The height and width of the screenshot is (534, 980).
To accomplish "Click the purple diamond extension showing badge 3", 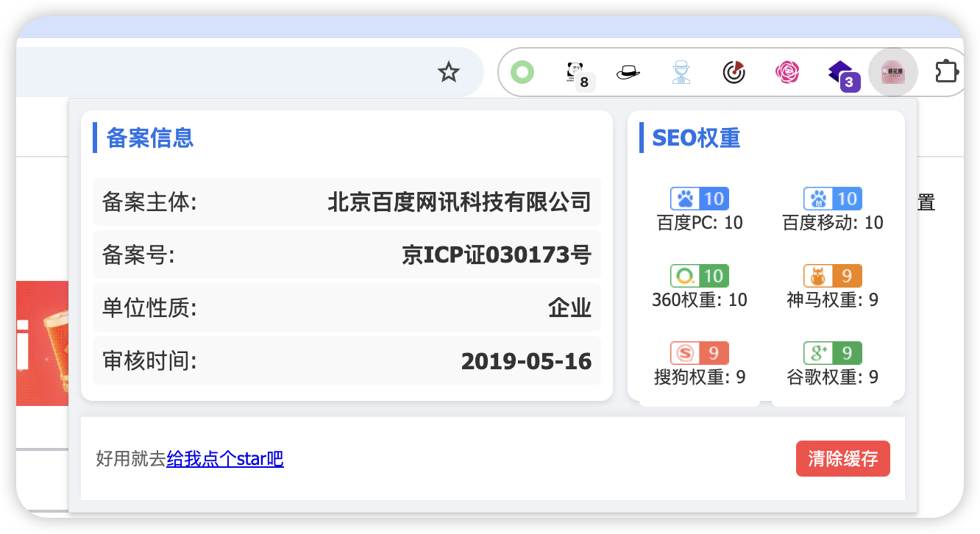I will tap(840, 71).
